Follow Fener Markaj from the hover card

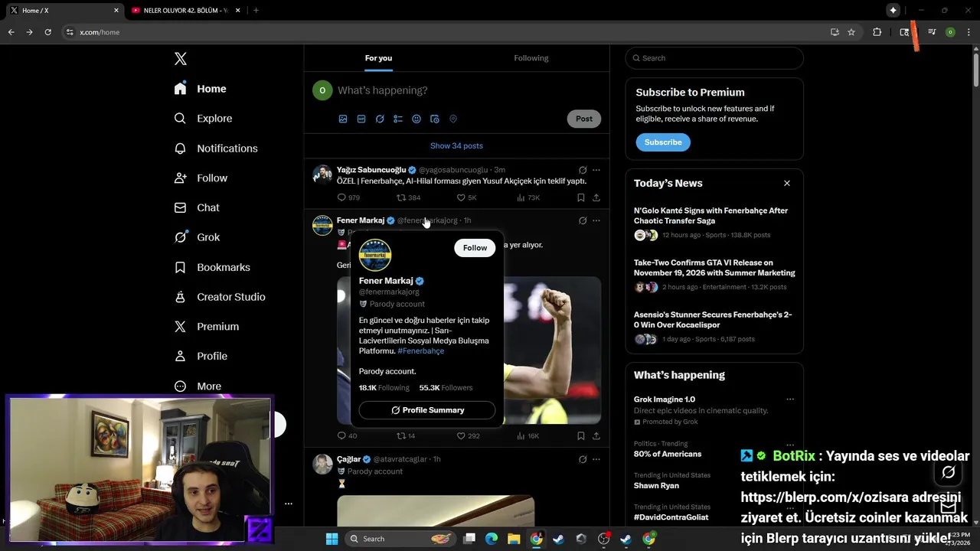pos(475,248)
